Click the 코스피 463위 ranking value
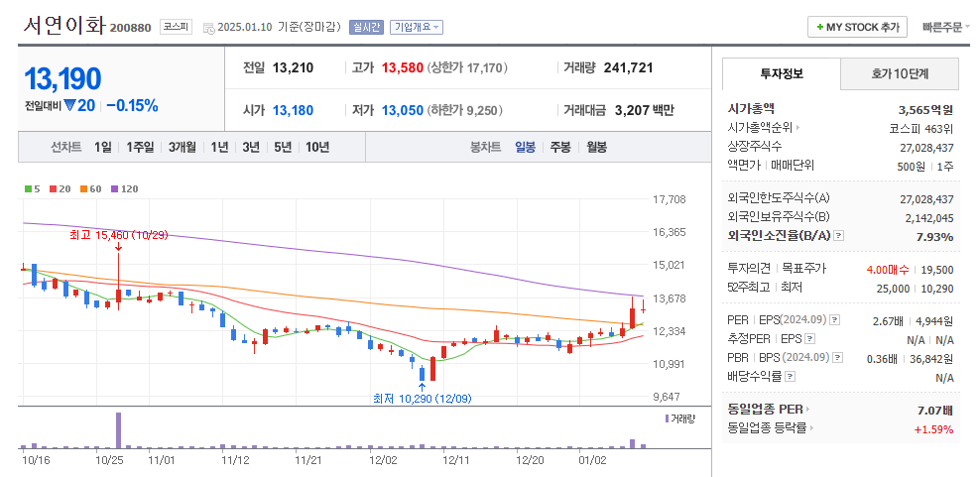Screen dimensions: 980x477 pos(921,128)
